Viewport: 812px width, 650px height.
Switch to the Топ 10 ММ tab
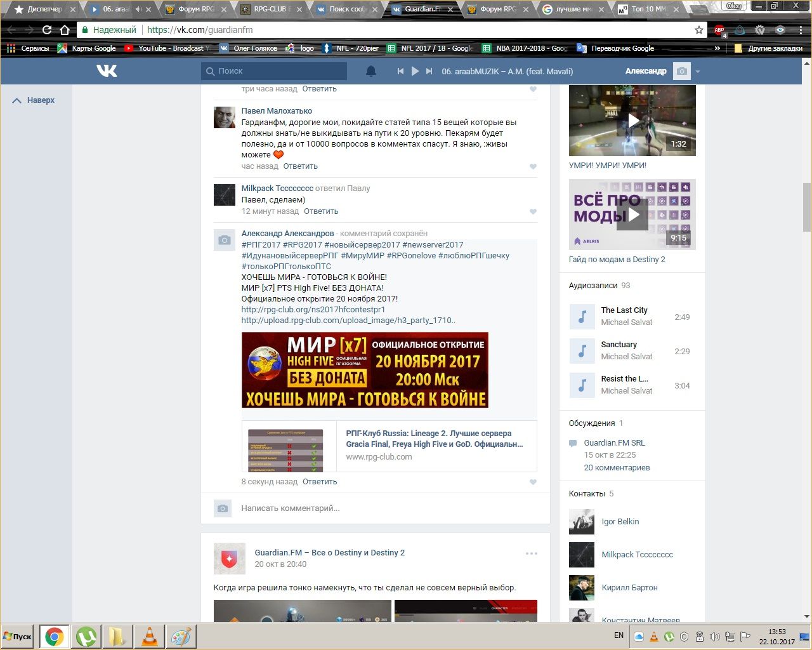pos(647,9)
